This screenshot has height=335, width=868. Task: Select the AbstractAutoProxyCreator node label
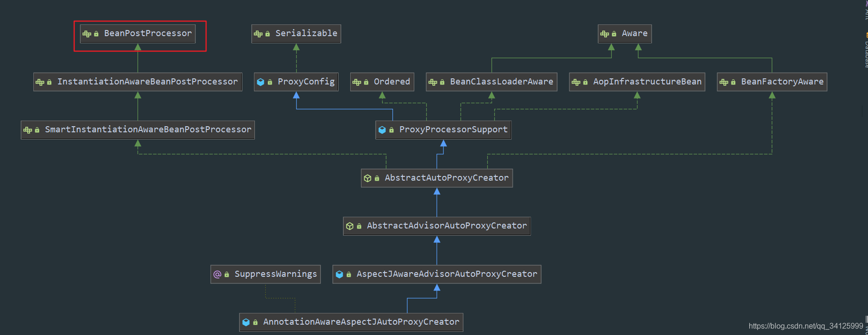click(446, 178)
